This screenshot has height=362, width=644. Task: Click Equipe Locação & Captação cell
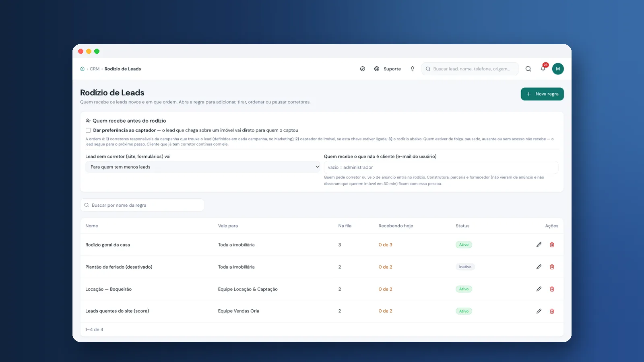click(248, 289)
